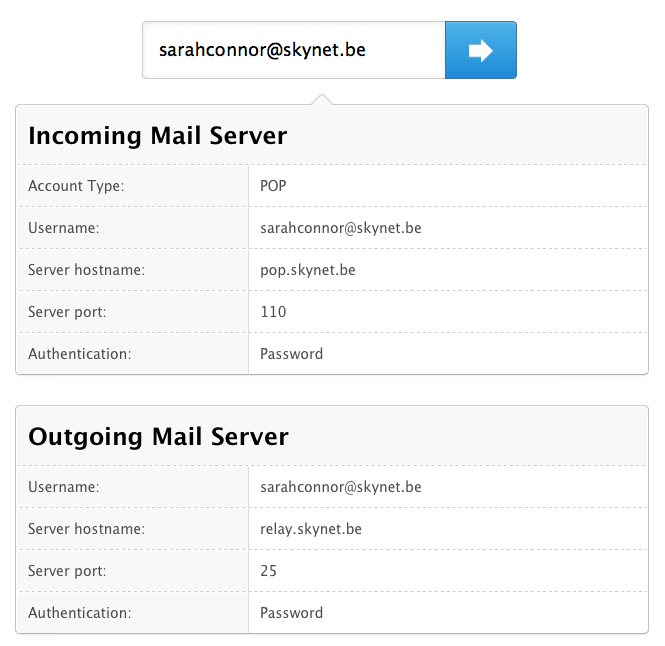The height and width of the screenshot is (646, 665).
Task: Select the Incoming Mail Server heading
Action: point(158,136)
